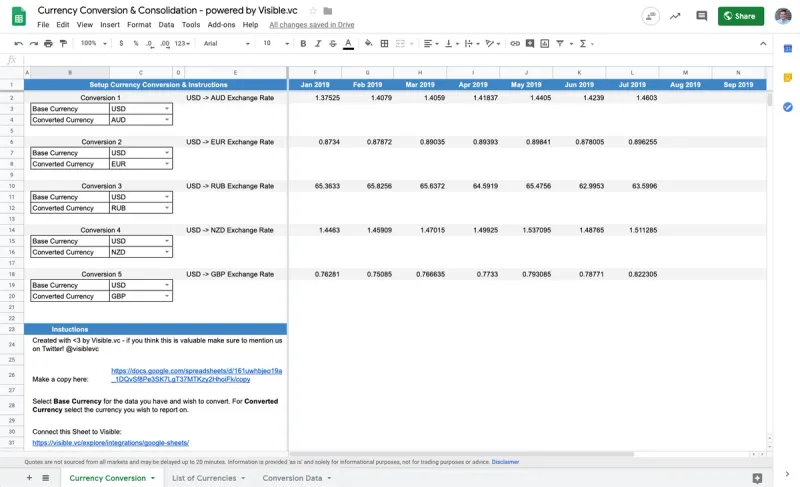Open Tasks side panel icon

pyautogui.click(x=788, y=107)
